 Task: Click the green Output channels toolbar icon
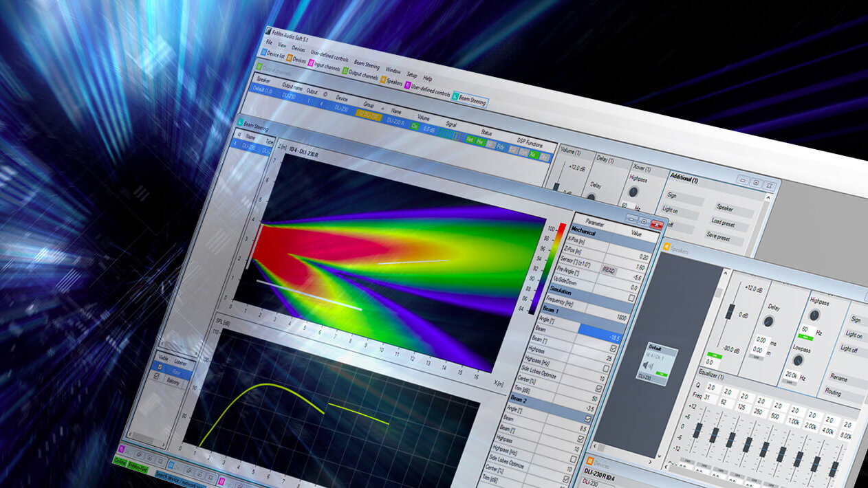point(345,70)
